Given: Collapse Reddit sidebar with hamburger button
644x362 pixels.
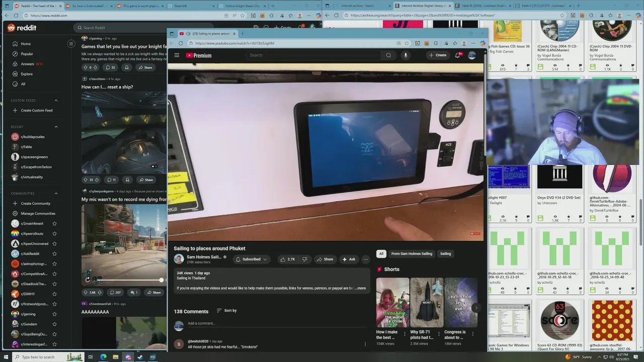Looking at the screenshot, I should tap(71, 44).
